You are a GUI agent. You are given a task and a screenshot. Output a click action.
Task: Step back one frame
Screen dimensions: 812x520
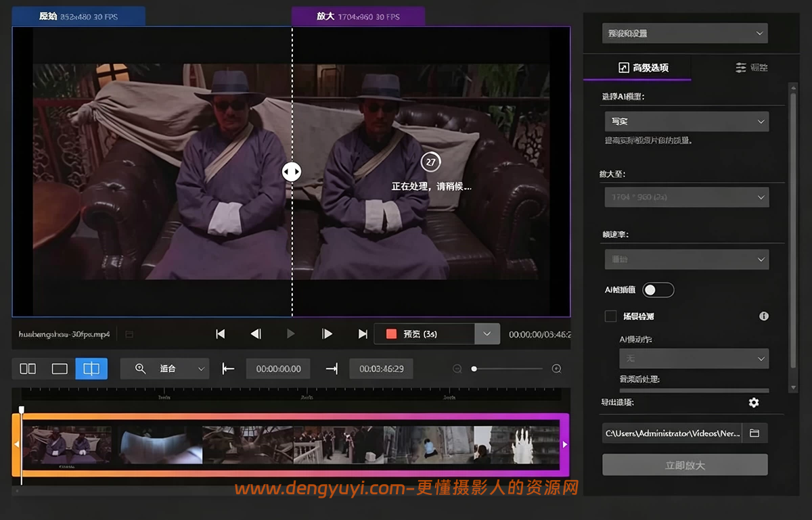coord(256,334)
